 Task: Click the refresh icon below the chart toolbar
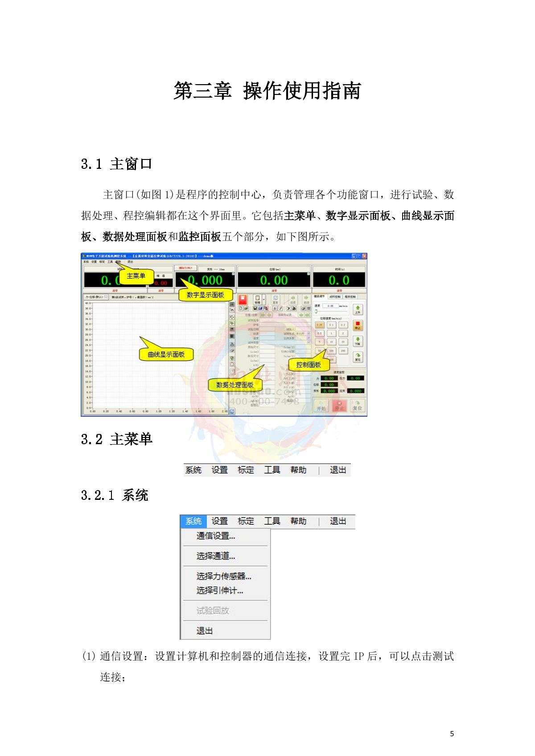(232, 412)
